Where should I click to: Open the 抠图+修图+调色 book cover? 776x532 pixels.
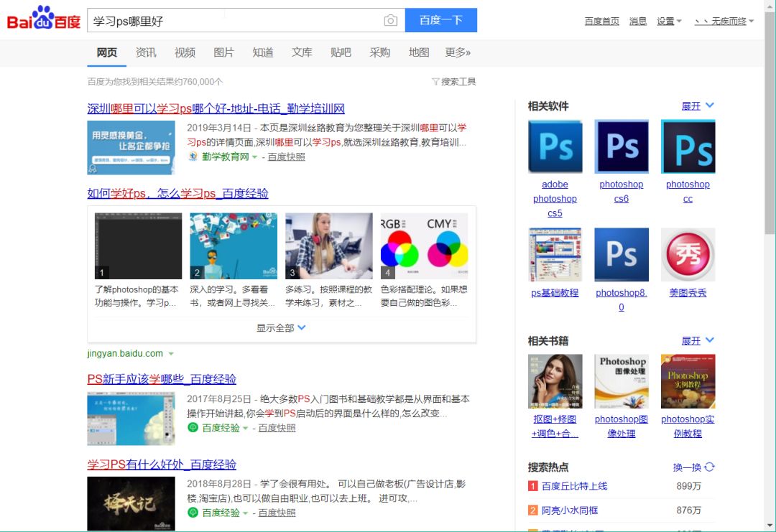pos(555,381)
